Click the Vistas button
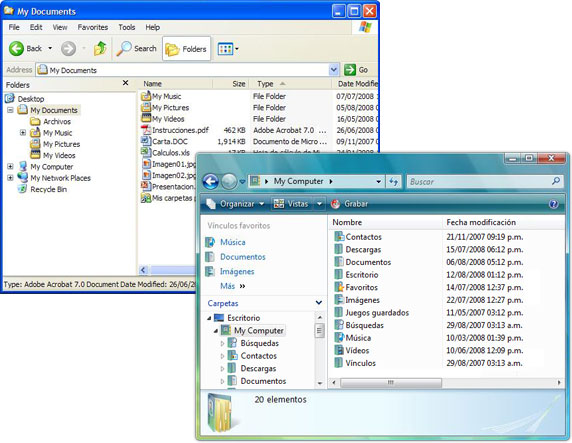The image size is (572, 443). tap(292, 204)
